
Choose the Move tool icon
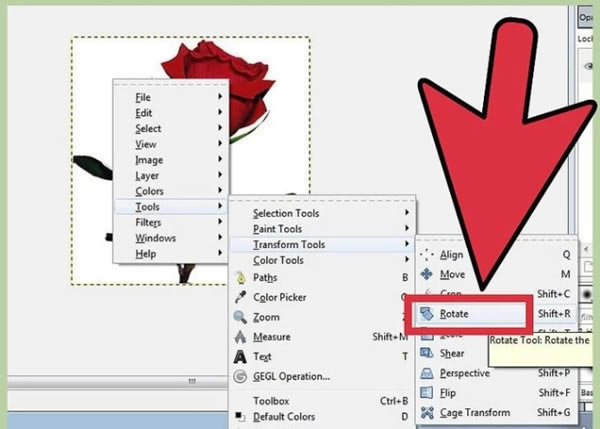pyautogui.click(x=427, y=274)
